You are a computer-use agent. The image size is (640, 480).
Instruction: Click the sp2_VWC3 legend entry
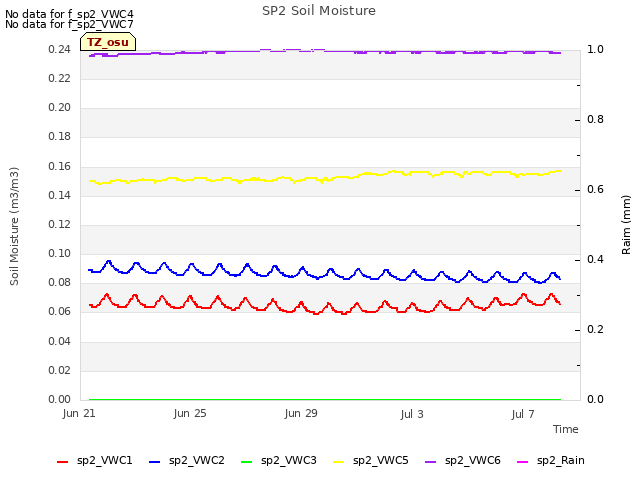pos(279,461)
